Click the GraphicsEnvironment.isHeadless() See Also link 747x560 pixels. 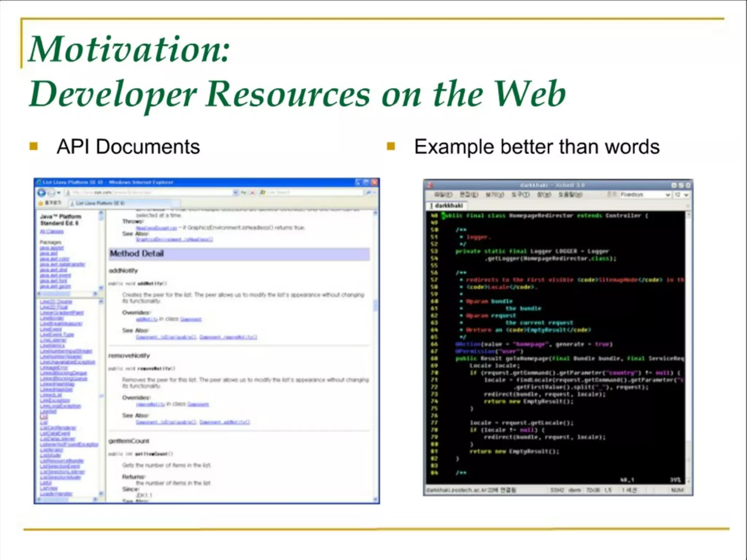[x=174, y=240]
